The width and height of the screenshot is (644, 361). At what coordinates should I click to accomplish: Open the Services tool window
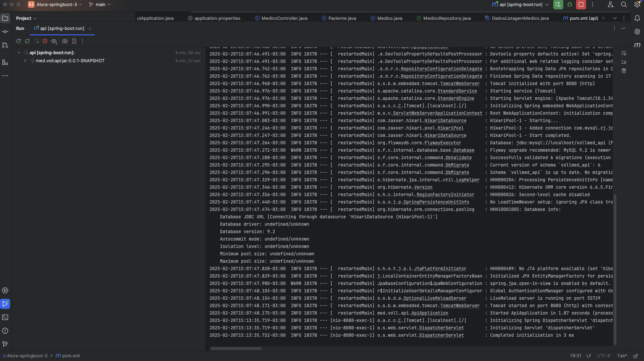tap(5, 290)
